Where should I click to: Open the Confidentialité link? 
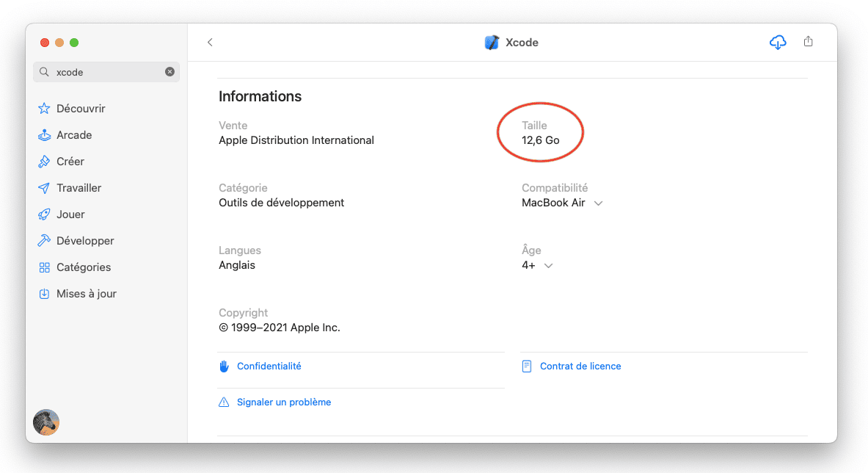pos(269,366)
